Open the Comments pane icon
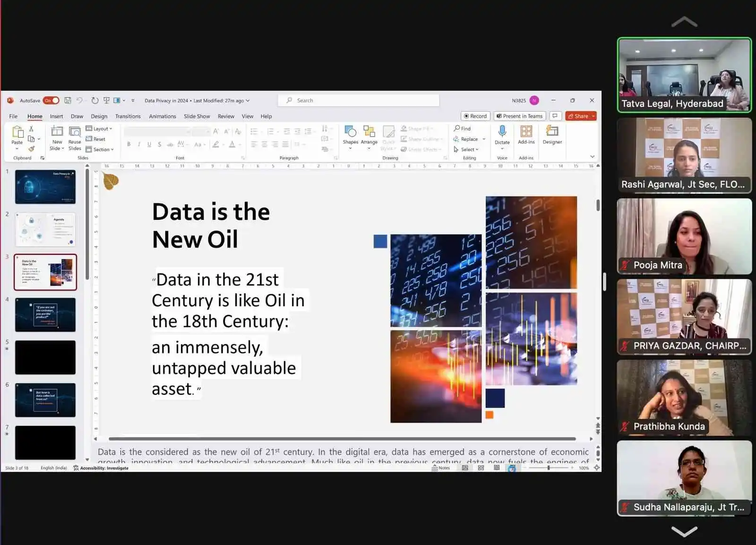The width and height of the screenshot is (756, 545). click(555, 116)
